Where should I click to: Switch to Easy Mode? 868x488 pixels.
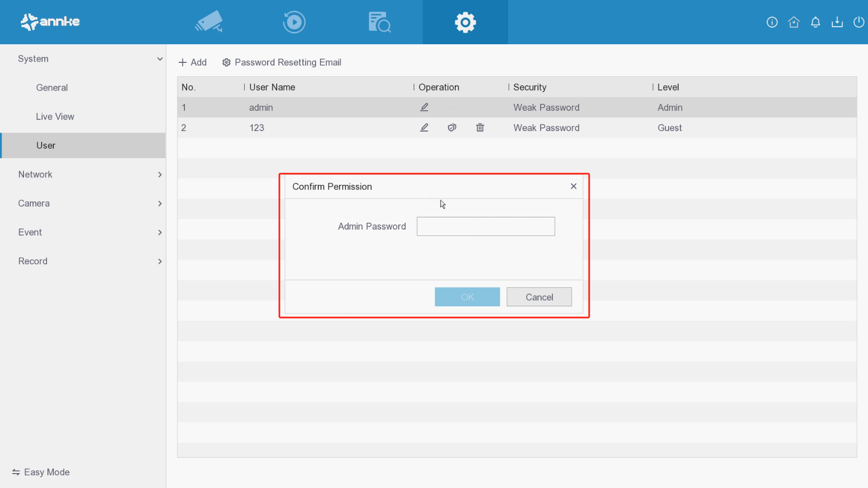pyautogui.click(x=41, y=472)
